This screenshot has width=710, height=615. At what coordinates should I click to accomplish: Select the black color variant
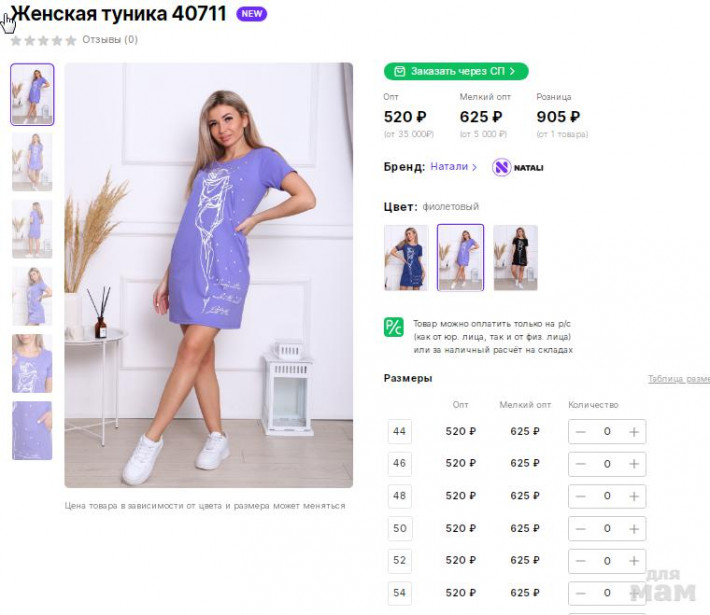[x=515, y=257]
